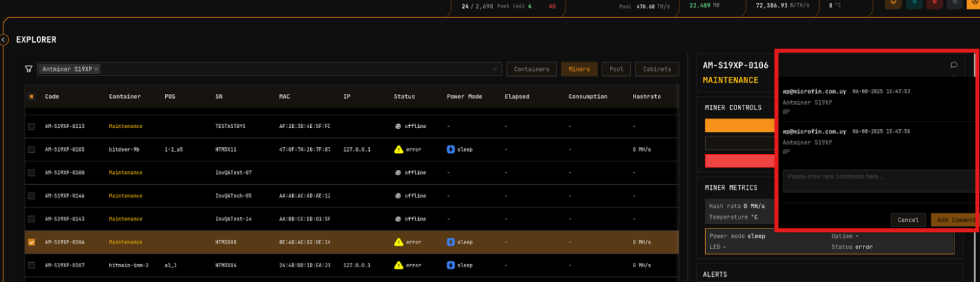Click warning icon on AM-S19XP-0105 row
The image size is (980, 282).
point(398,150)
